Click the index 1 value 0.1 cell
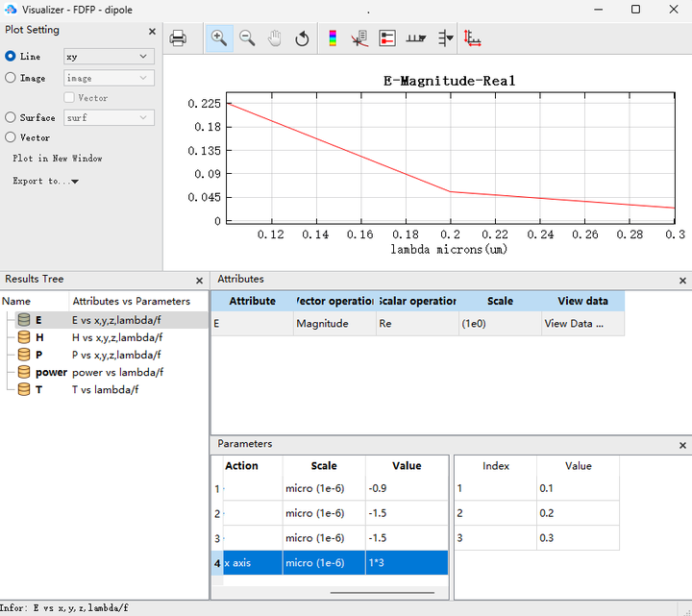Viewport: 692px width, 616px height. [x=578, y=488]
